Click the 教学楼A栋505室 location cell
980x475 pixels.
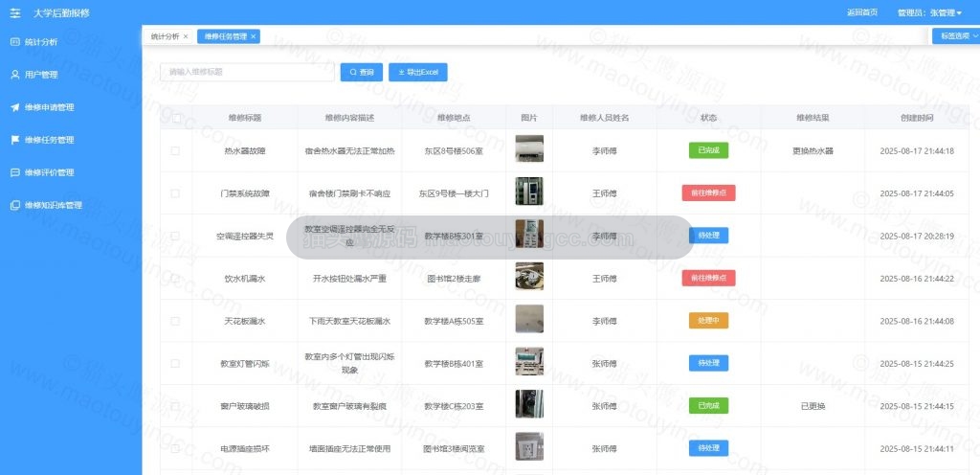pos(454,321)
